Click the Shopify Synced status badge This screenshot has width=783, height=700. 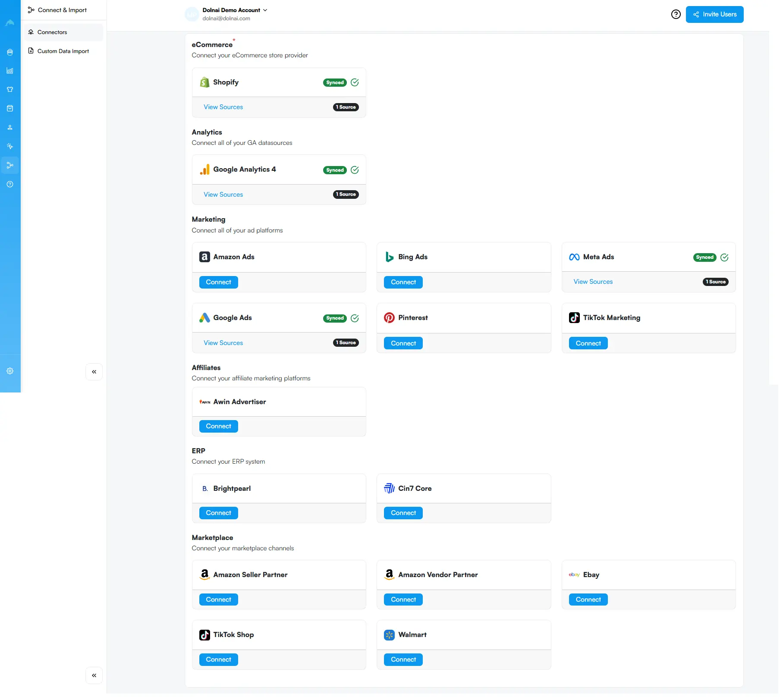click(x=335, y=82)
